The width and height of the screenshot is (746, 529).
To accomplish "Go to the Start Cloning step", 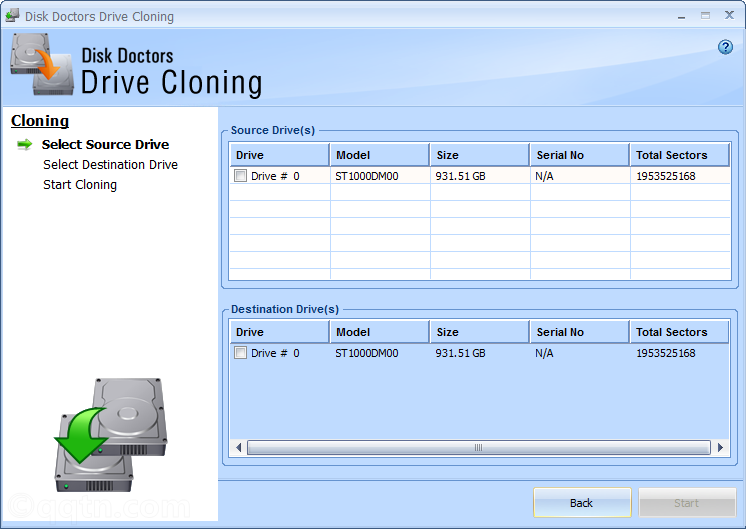I will [80, 185].
